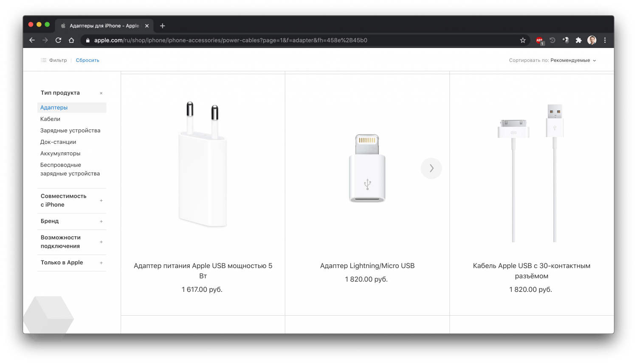Open the 30-pin USB cable image
This screenshot has width=637, height=364.
pos(531,173)
